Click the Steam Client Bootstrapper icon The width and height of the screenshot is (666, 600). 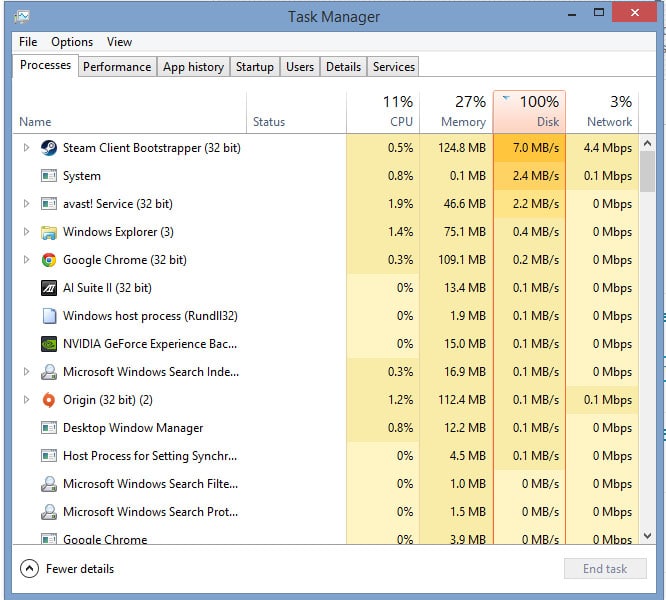point(49,148)
